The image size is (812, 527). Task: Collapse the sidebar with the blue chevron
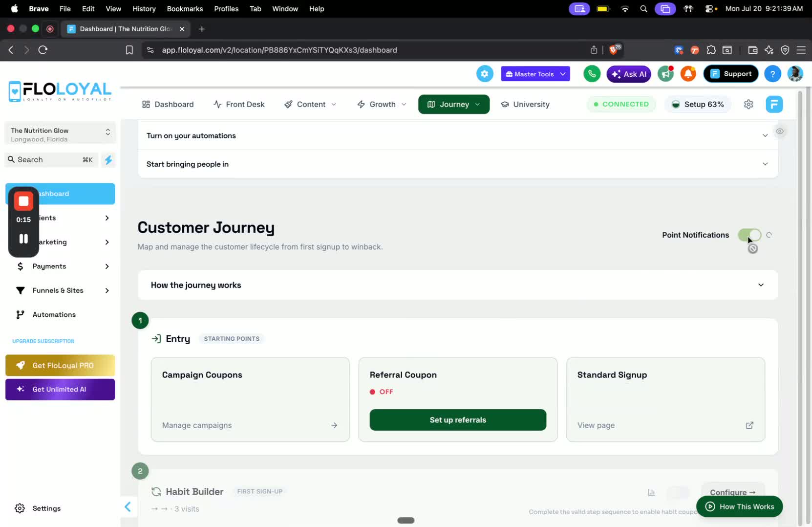[128, 507]
